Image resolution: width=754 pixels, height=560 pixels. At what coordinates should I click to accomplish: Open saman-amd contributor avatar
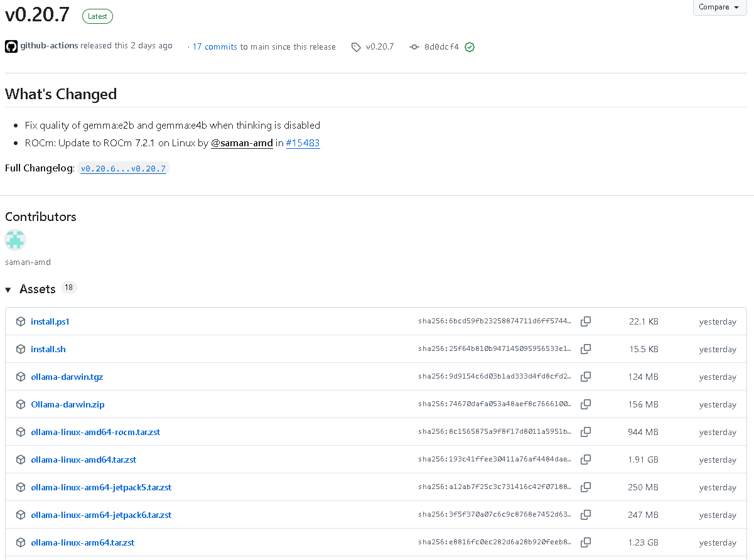15,240
